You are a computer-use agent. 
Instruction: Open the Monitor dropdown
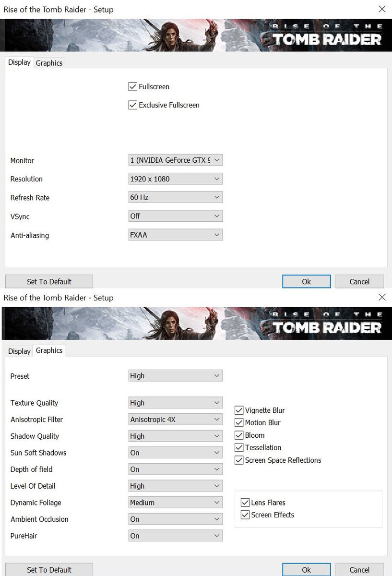click(176, 160)
